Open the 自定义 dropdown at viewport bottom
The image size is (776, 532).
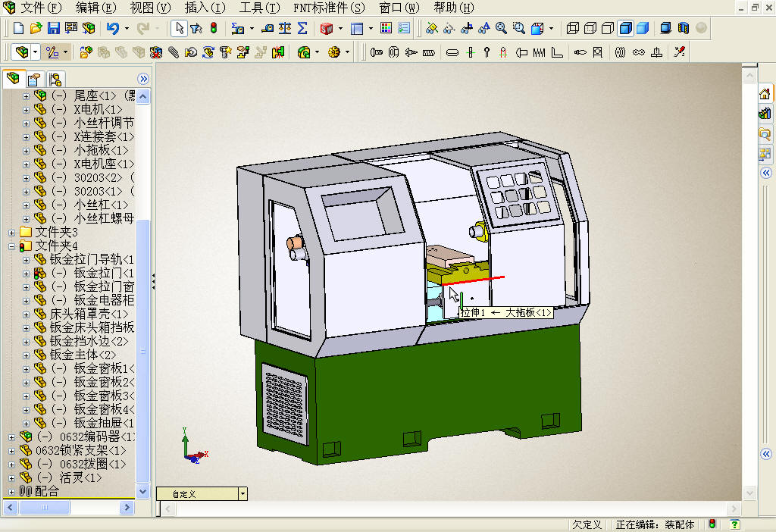[x=242, y=493]
